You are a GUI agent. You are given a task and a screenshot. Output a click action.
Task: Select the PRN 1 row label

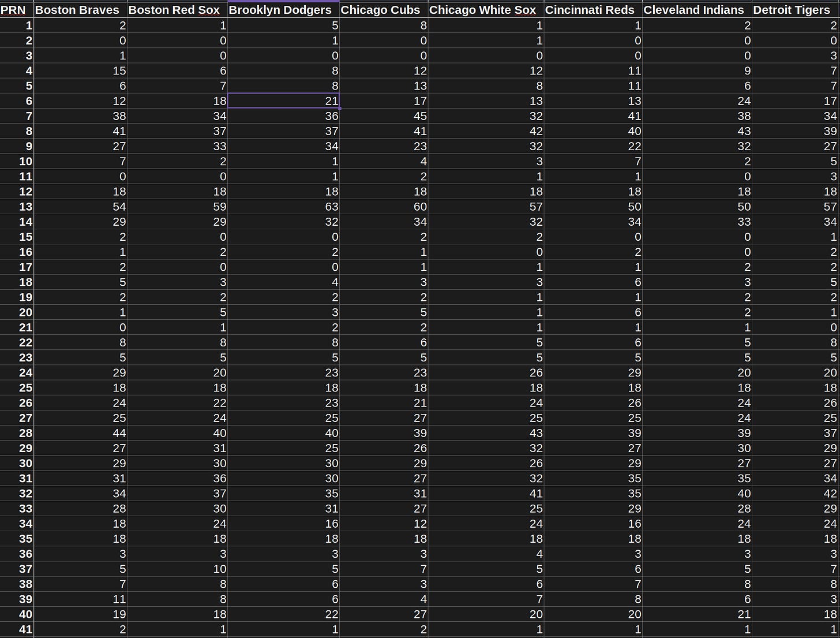pos(17,25)
